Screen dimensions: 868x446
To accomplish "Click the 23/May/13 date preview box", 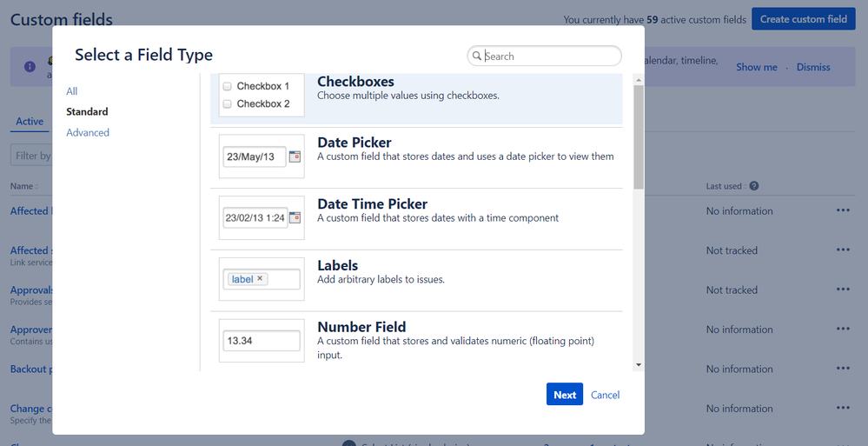I will coord(254,156).
